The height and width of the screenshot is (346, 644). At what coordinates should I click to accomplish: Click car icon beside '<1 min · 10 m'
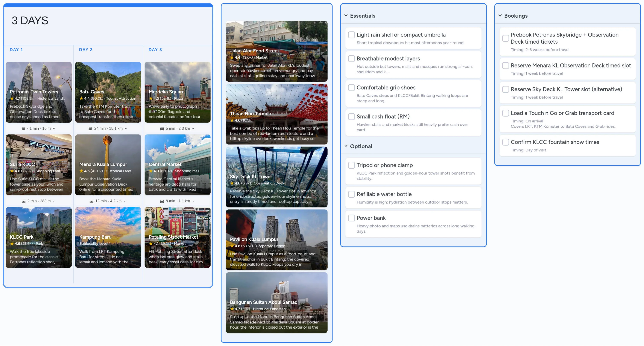(23, 129)
